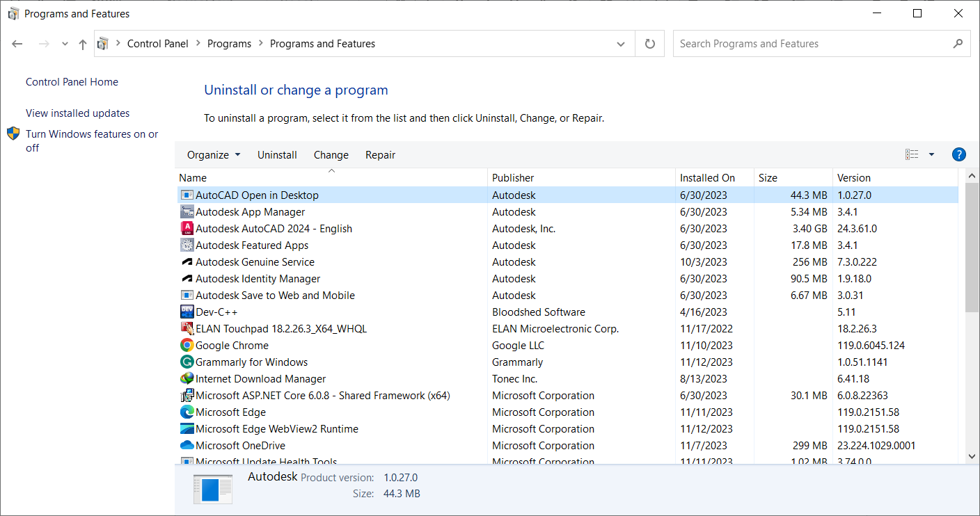Click the address bar refresh icon
The width and height of the screenshot is (980, 516).
pyautogui.click(x=649, y=43)
